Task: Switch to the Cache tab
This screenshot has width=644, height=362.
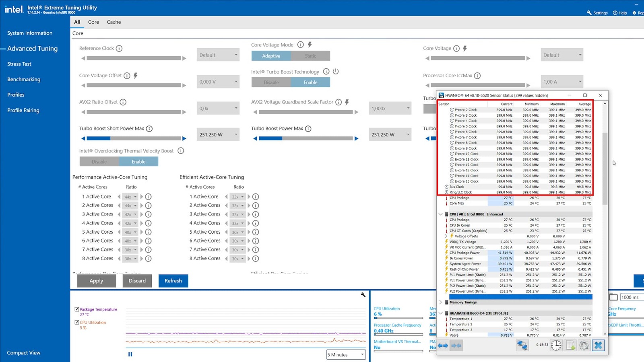Action: tap(114, 22)
